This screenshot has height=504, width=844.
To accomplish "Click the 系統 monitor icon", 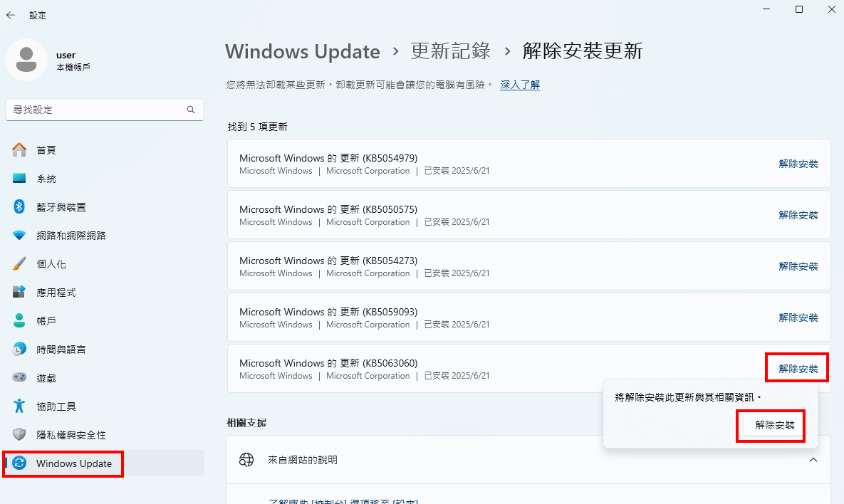I will [19, 178].
